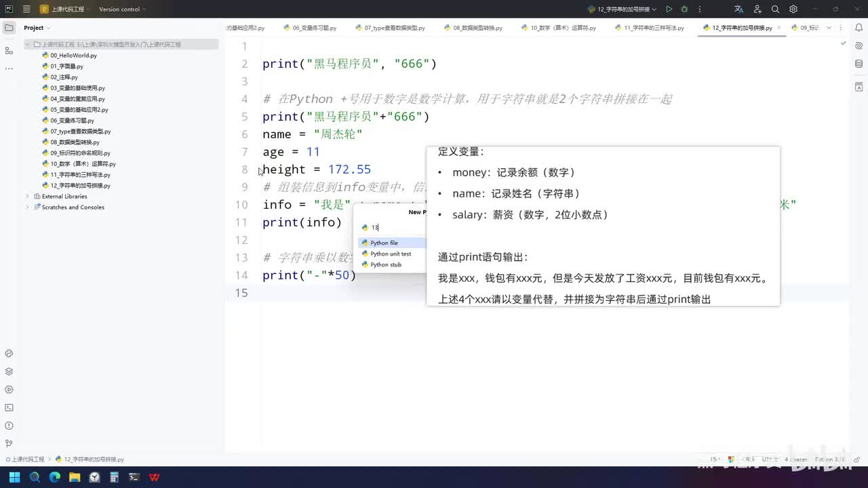The width and height of the screenshot is (868, 488).
Task: Expand External Libraries node
Action: 28,197
